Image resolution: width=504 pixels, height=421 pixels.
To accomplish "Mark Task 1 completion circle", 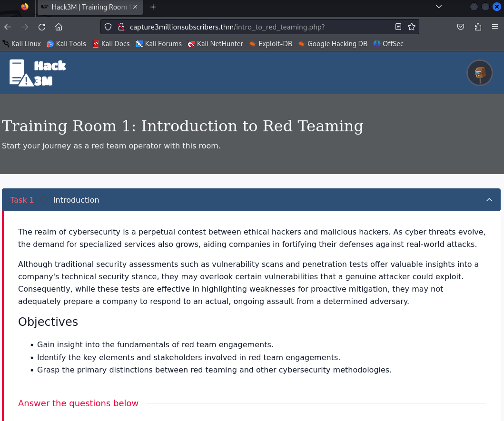I will pos(44,200).
